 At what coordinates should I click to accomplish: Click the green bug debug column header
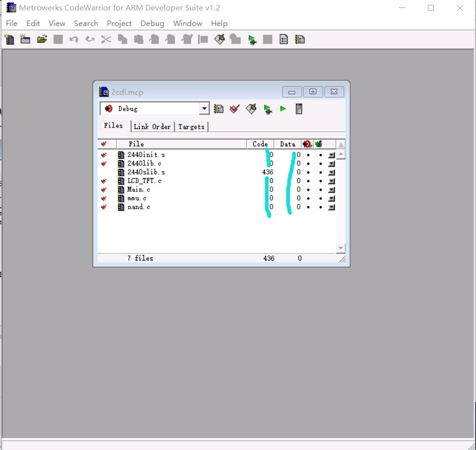318,144
